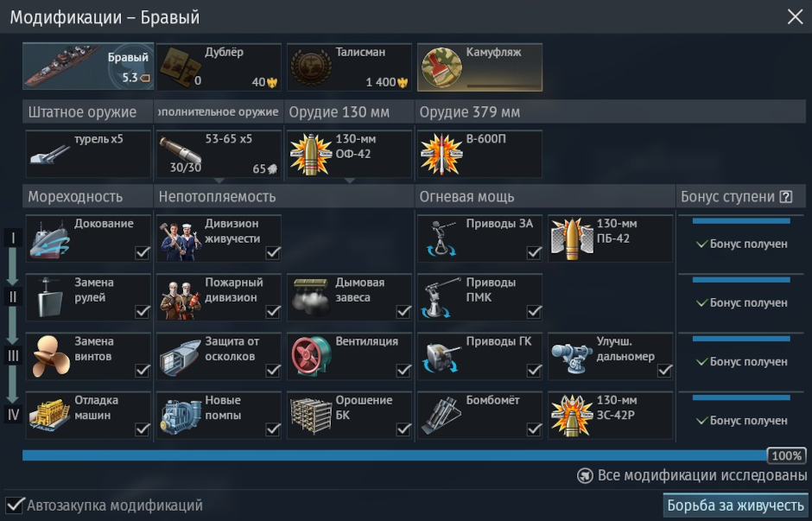This screenshot has height=521, width=812.
Task: Toggle the Пожарный дивизион checkbox
Action: pos(273,312)
